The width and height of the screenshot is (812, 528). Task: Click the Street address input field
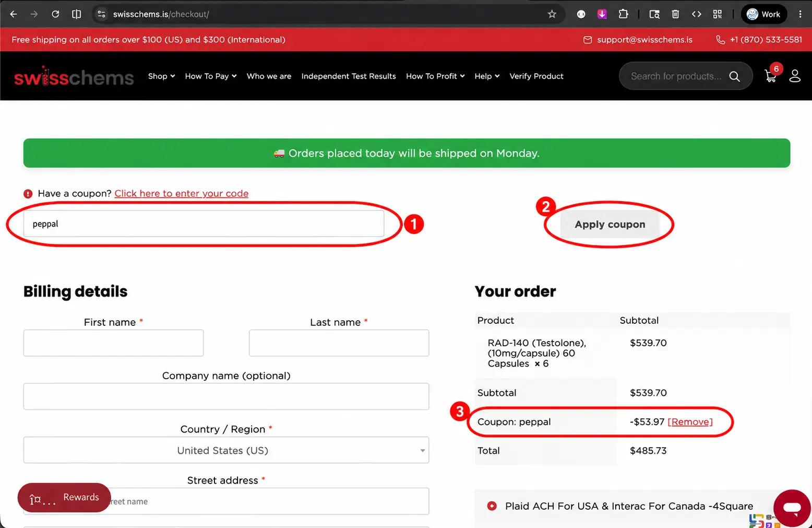(226, 501)
